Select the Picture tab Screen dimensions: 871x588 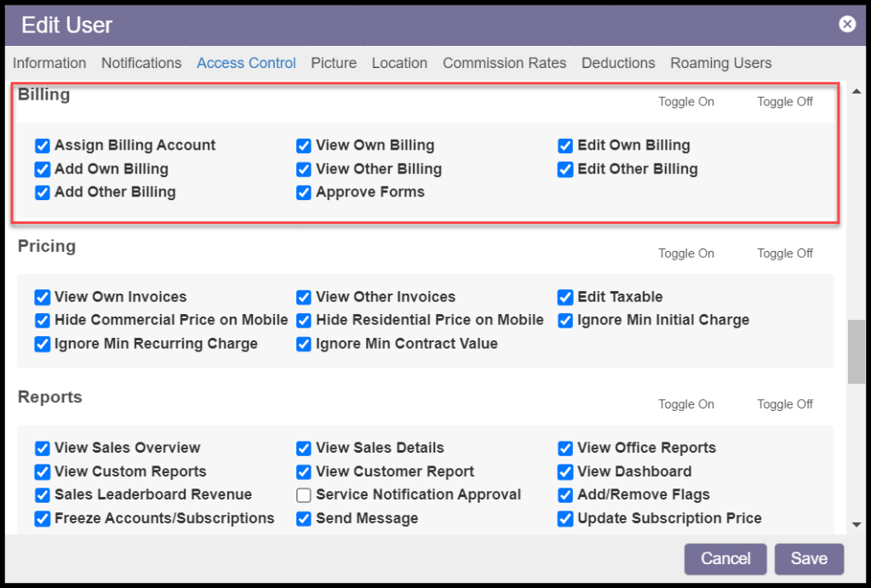tap(334, 63)
